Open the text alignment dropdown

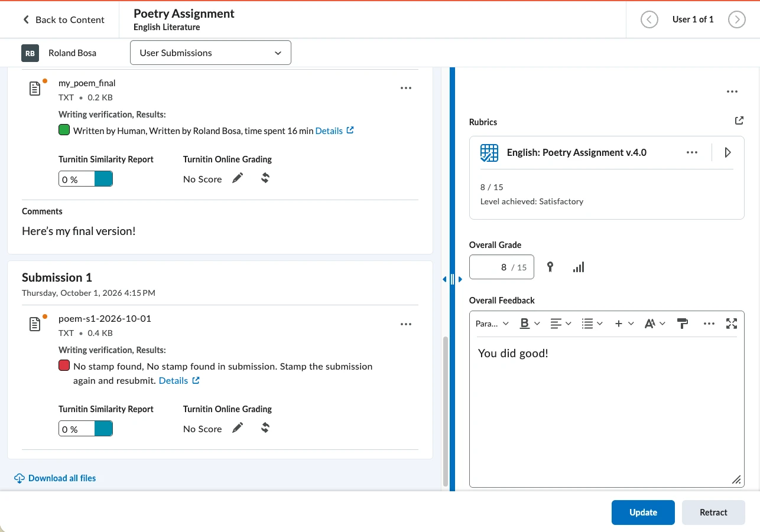click(561, 324)
